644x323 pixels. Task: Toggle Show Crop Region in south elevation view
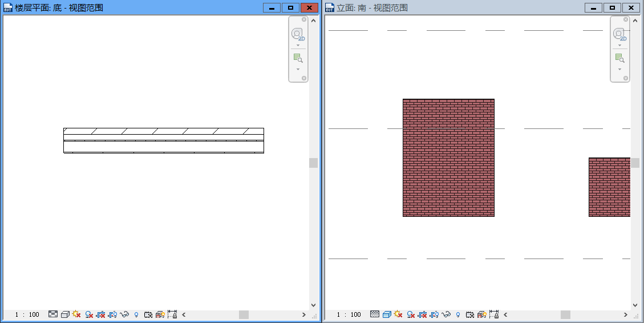point(434,315)
